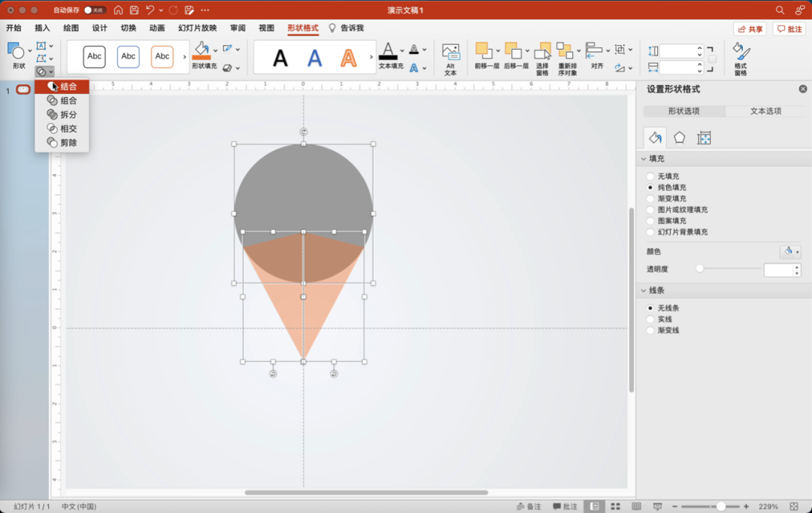Switch to Text Options (文本选项) tab
812x513 pixels.
pyautogui.click(x=765, y=111)
